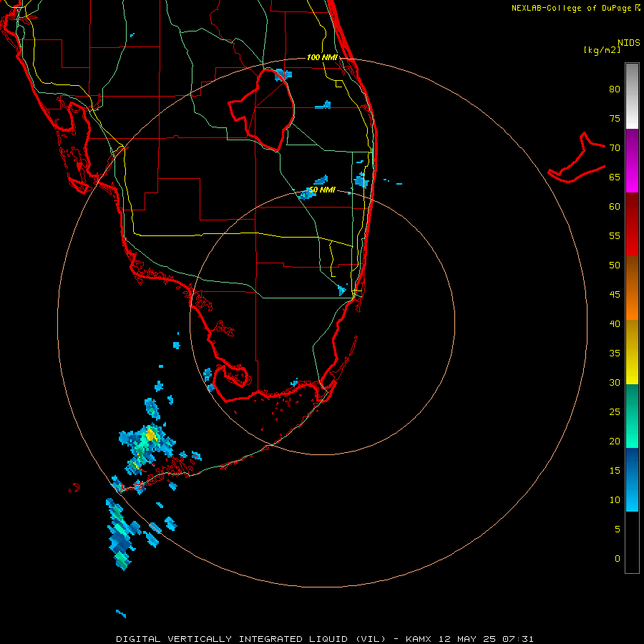Click the NIDS label above the scale

tap(629, 42)
